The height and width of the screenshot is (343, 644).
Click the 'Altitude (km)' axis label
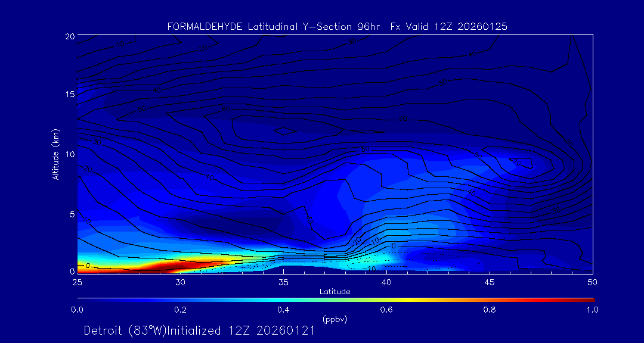coord(56,154)
